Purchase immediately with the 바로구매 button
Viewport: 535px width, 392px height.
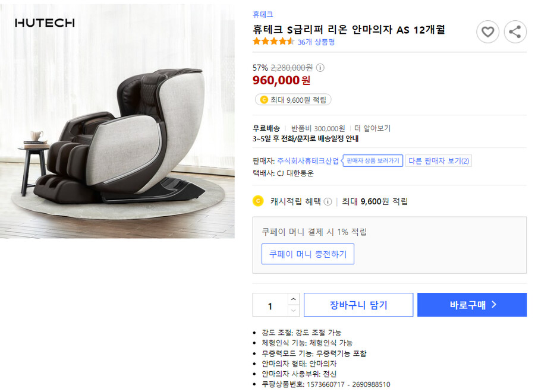pos(472,304)
